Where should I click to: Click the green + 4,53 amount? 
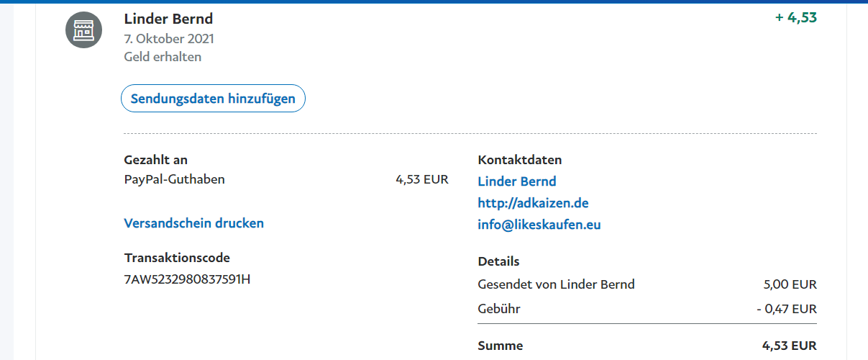click(x=796, y=18)
